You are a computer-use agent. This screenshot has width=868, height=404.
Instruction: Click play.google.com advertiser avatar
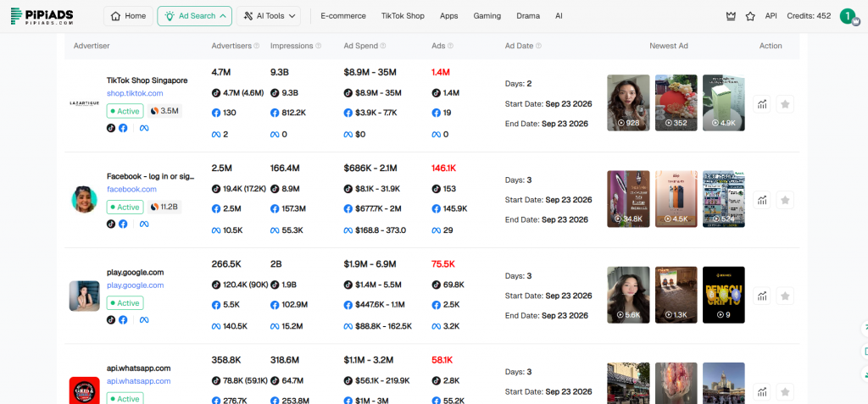[x=84, y=296]
